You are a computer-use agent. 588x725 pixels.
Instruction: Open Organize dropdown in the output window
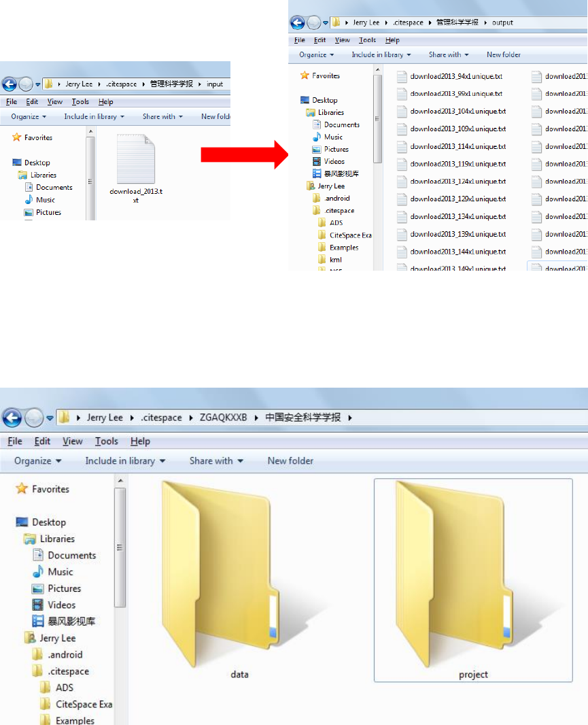tap(317, 54)
